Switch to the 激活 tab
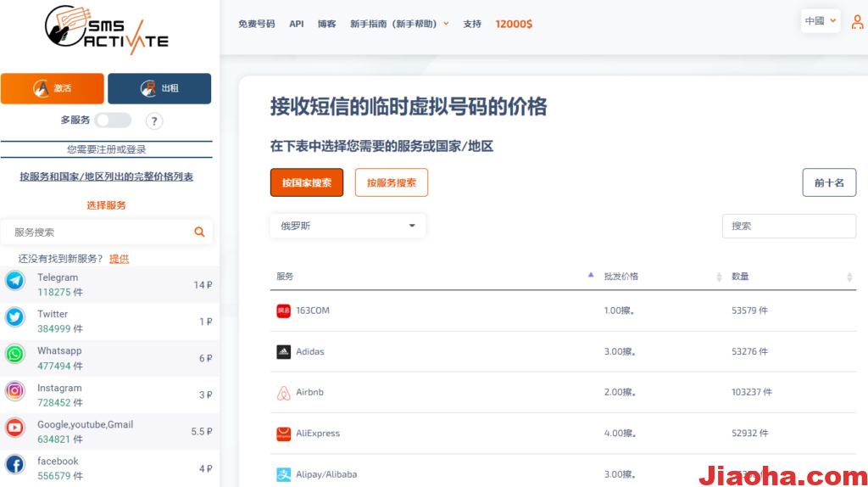Viewport: 868px width, 487px height. tap(53, 88)
